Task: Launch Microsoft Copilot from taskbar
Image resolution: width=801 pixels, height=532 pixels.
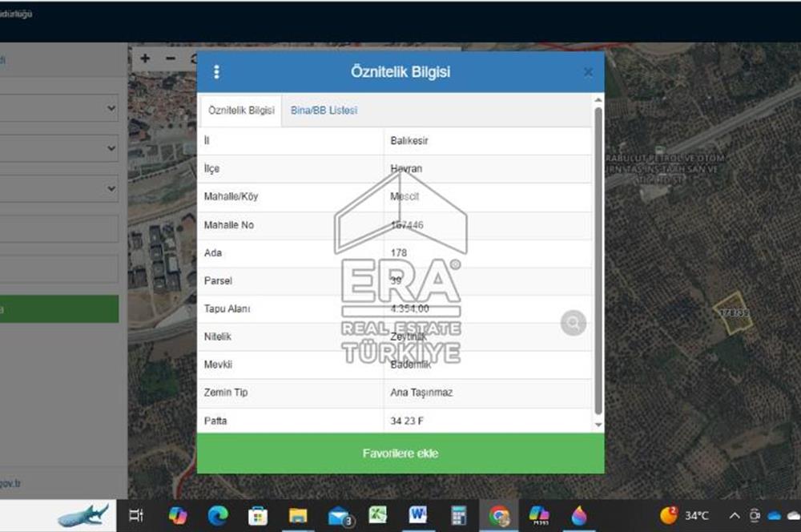Action: (178, 516)
